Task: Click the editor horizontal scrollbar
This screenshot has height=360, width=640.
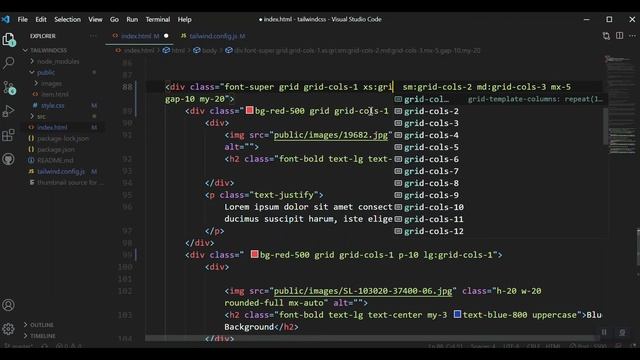Action: (x=371, y=338)
